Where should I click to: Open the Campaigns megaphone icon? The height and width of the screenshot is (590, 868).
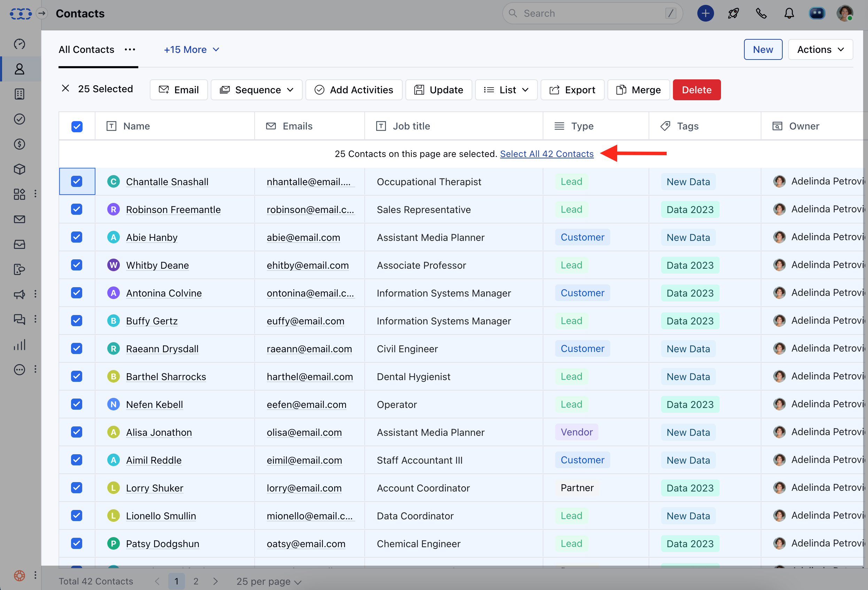(x=20, y=294)
